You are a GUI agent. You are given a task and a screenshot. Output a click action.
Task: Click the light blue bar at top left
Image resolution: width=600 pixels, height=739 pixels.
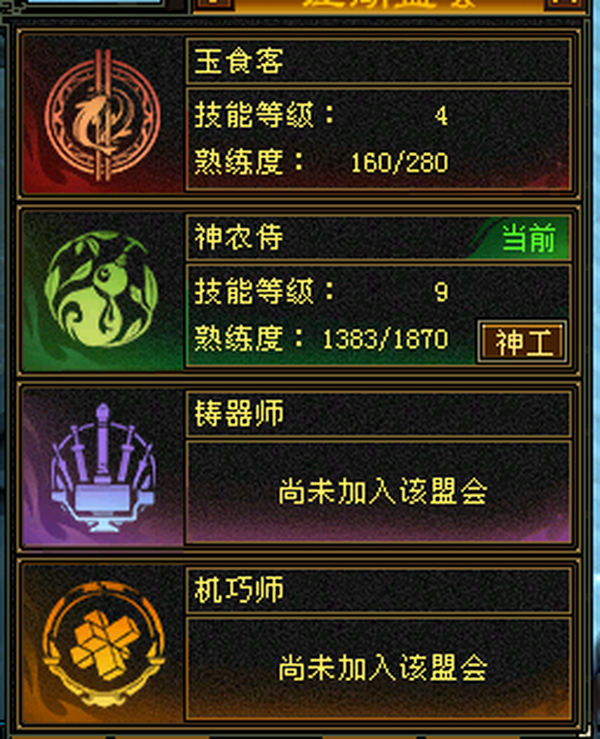[x=94, y=2]
